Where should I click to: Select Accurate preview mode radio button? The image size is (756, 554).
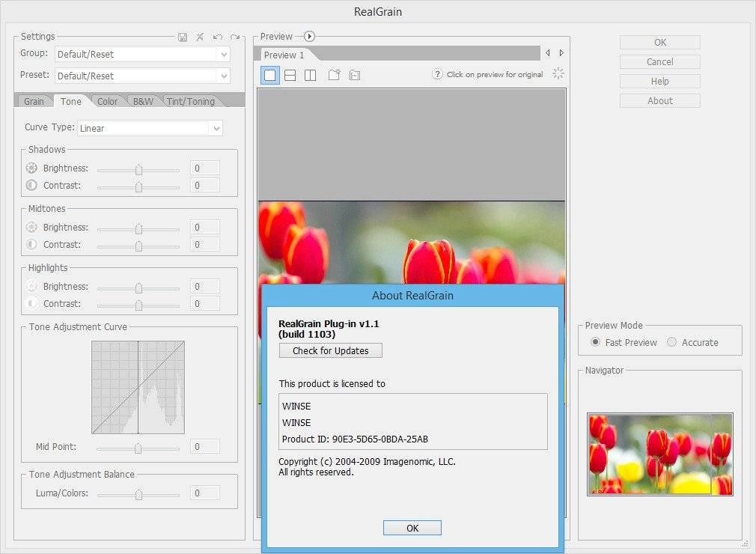(671, 342)
